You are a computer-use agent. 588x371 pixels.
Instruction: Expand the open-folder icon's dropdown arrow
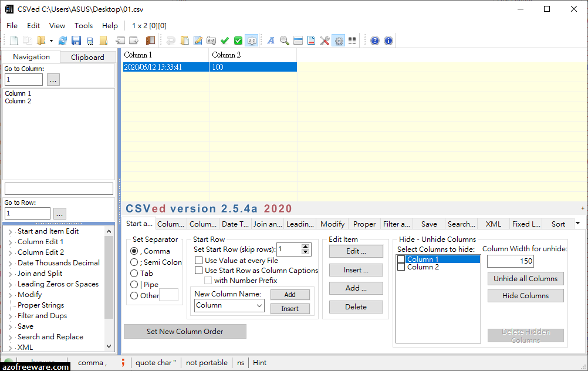tap(52, 41)
